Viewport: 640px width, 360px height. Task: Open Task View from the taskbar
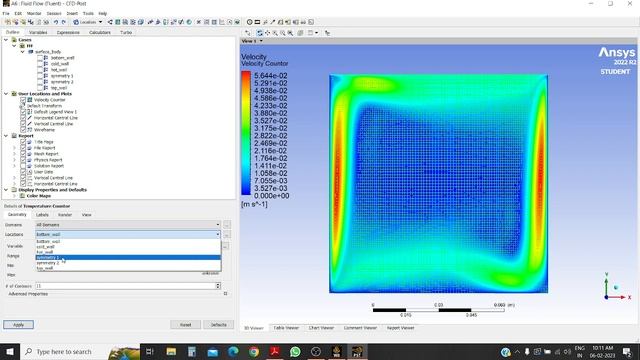click(x=150, y=351)
